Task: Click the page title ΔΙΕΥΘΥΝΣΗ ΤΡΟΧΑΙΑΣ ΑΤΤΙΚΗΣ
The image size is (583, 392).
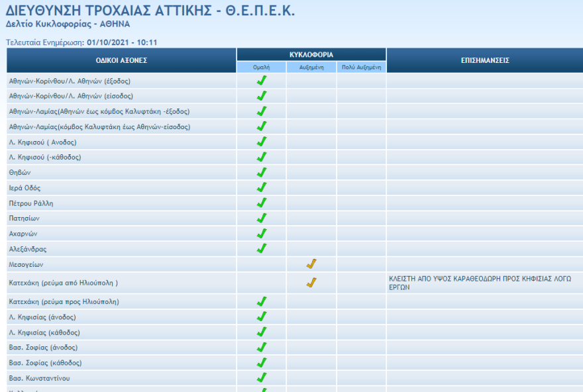Action: (x=150, y=11)
